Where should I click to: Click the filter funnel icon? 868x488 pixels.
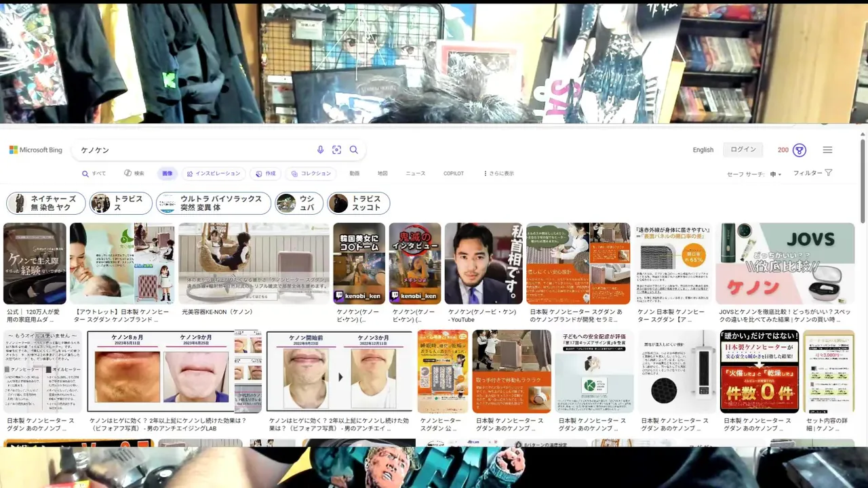tap(828, 173)
